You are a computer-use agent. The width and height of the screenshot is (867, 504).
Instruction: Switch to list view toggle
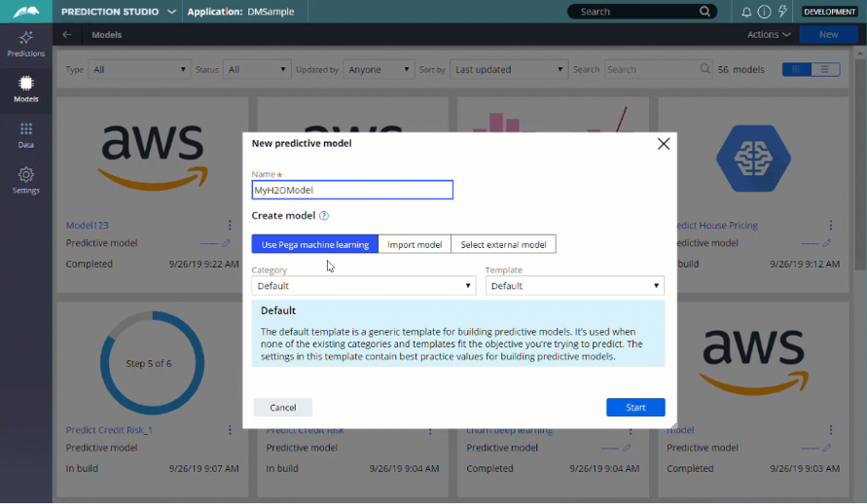[x=825, y=70]
